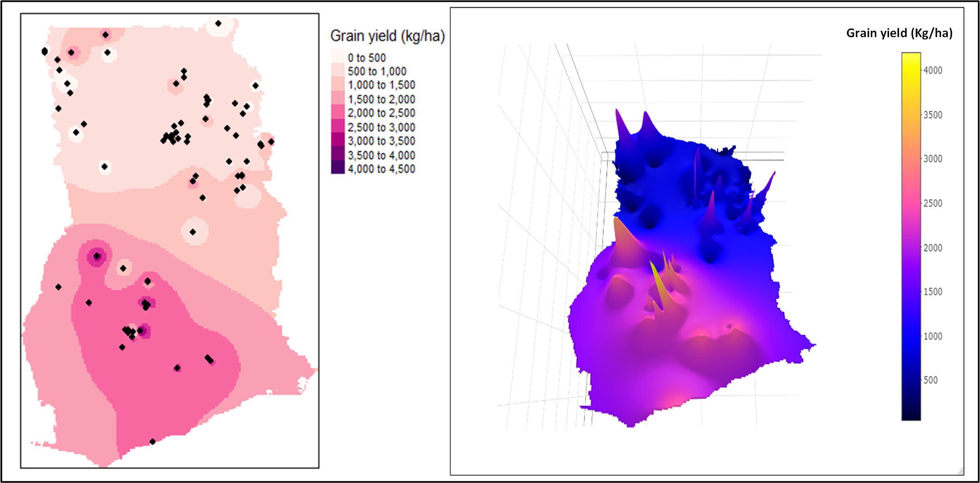Click the left Grain yield (kg/ha) legend title
This screenshot has width=980, height=483.
tap(387, 36)
